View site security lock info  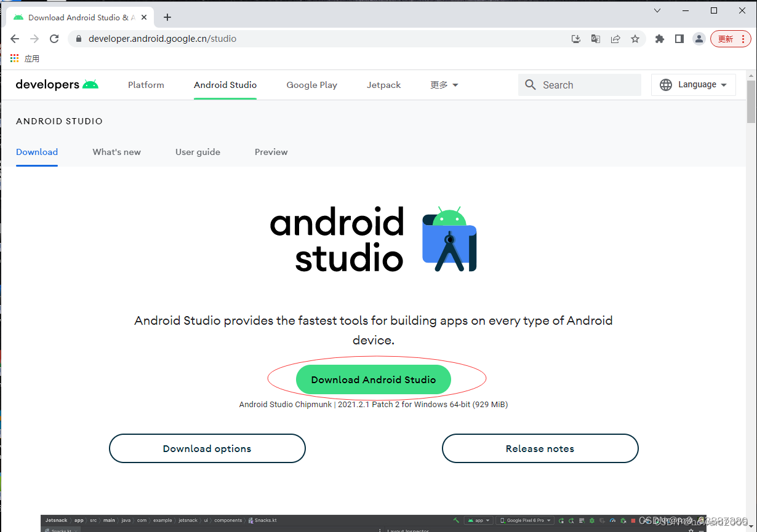point(78,39)
